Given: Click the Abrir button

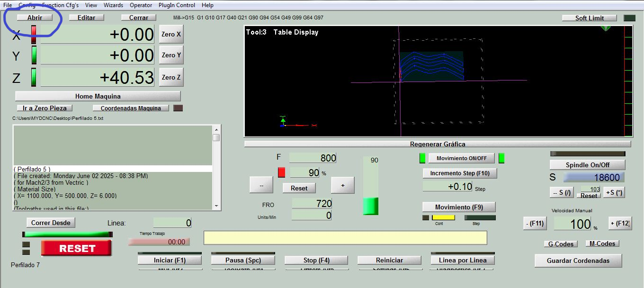Looking at the screenshot, I should (35, 18).
